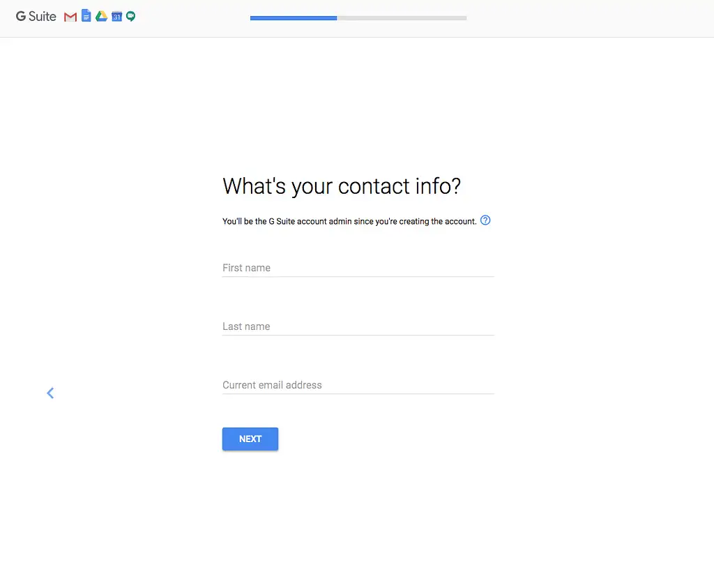The width and height of the screenshot is (714, 588).
Task: Click the blue filled part of progress bar
Action: [x=293, y=18]
